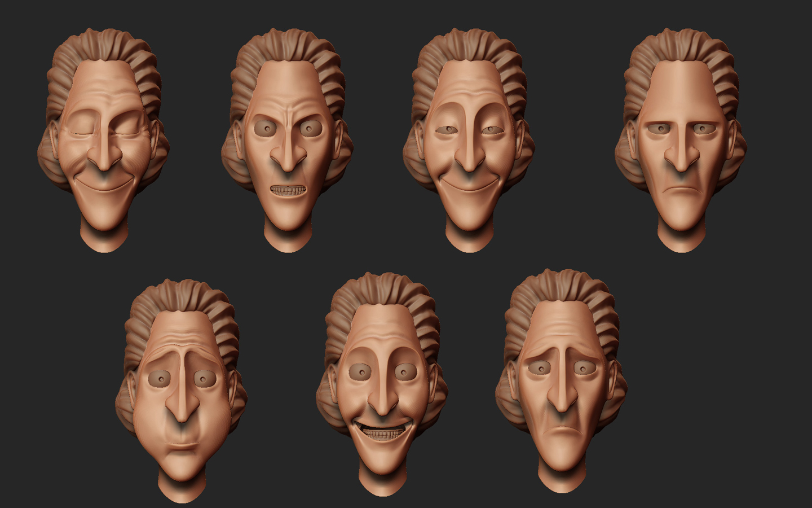Select the bored head with half-closed eyelids

680,139
